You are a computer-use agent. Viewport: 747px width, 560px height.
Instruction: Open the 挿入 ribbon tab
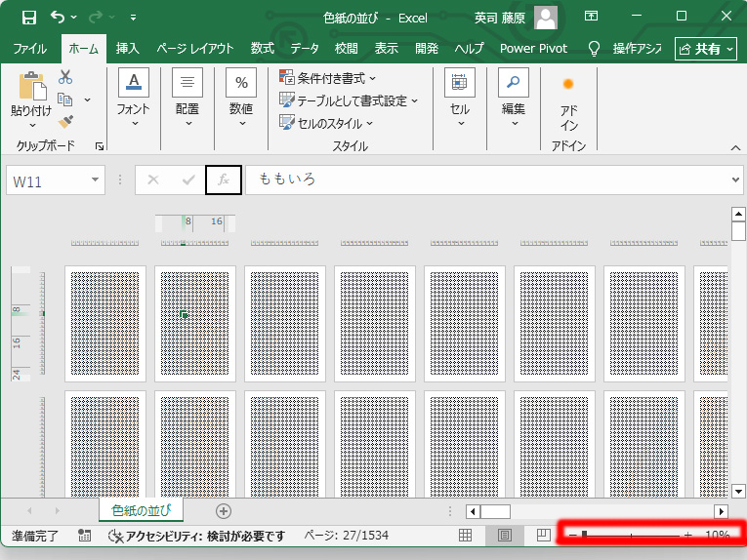(128, 48)
